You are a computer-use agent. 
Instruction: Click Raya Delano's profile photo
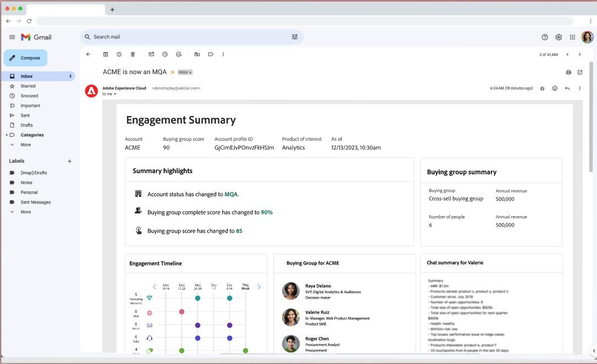(x=290, y=291)
